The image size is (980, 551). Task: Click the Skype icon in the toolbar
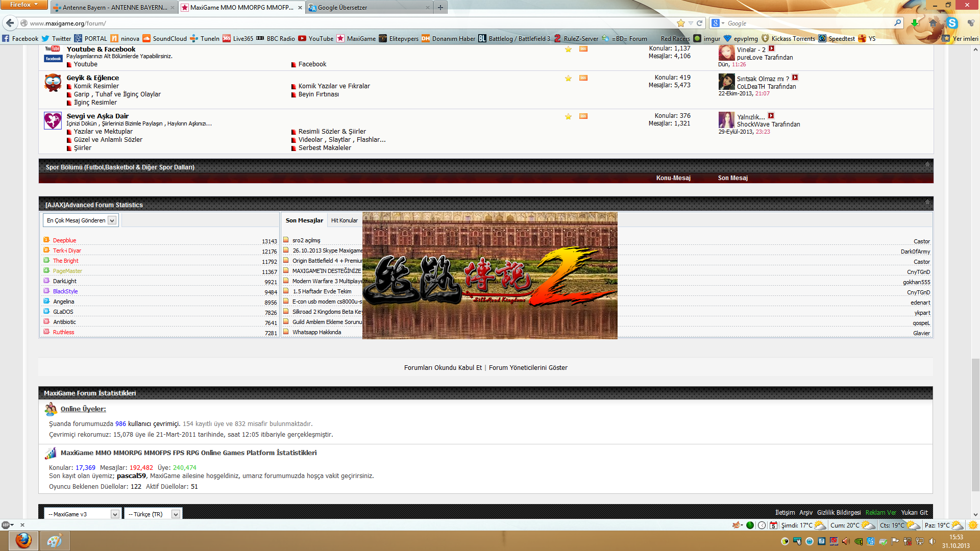tap(952, 23)
